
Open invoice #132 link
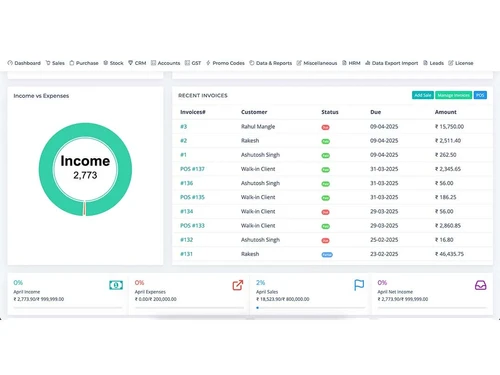[x=187, y=240]
